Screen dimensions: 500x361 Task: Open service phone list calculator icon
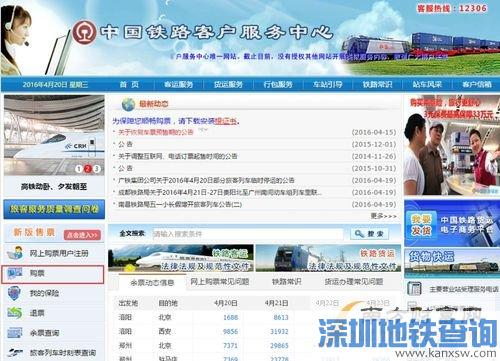[x=414, y=289]
